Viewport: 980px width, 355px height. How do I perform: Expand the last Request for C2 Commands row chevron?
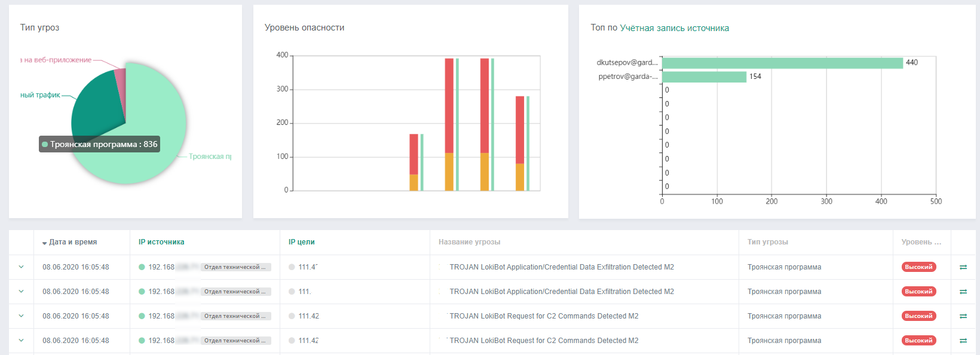21,341
